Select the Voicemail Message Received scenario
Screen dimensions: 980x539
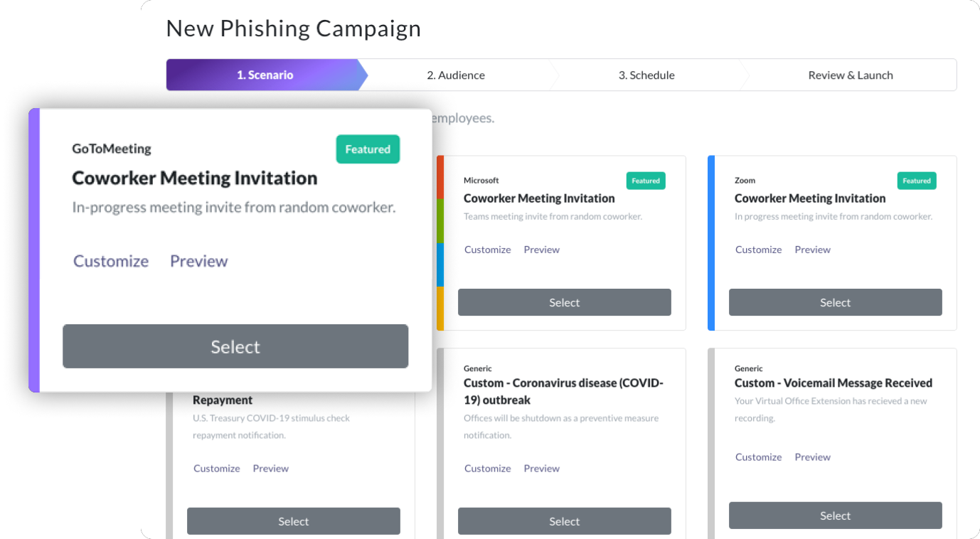click(x=836, y=516)
